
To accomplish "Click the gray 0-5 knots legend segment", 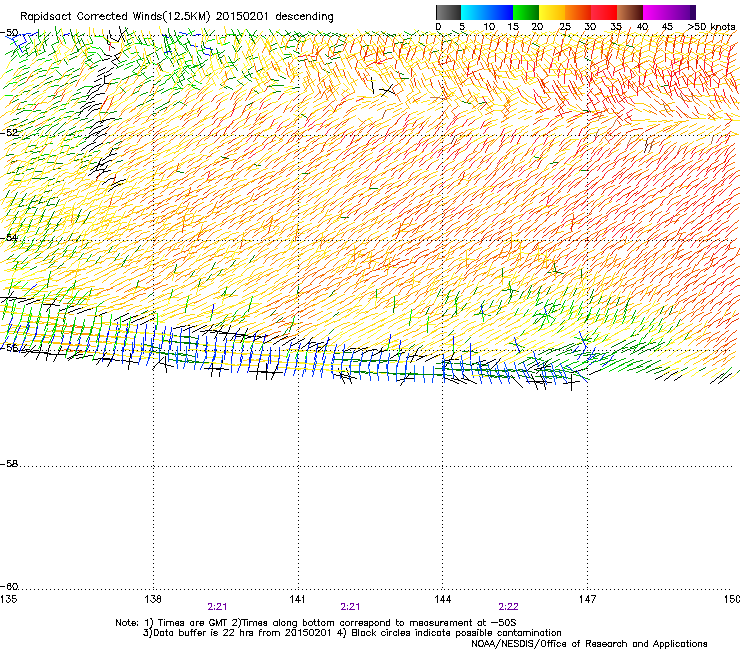I will 448,12.
